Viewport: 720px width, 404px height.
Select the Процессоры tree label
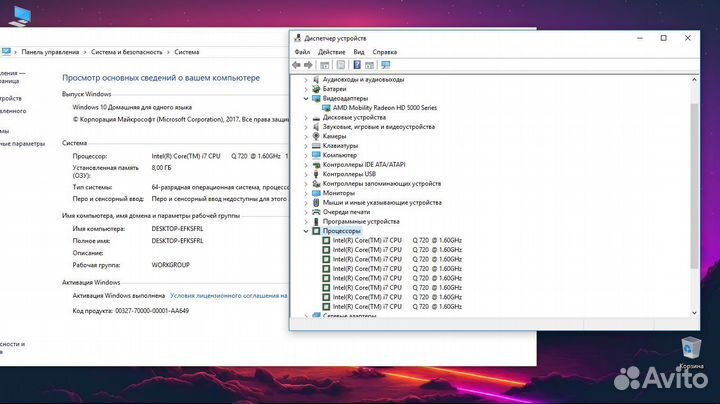click(341, 231)
